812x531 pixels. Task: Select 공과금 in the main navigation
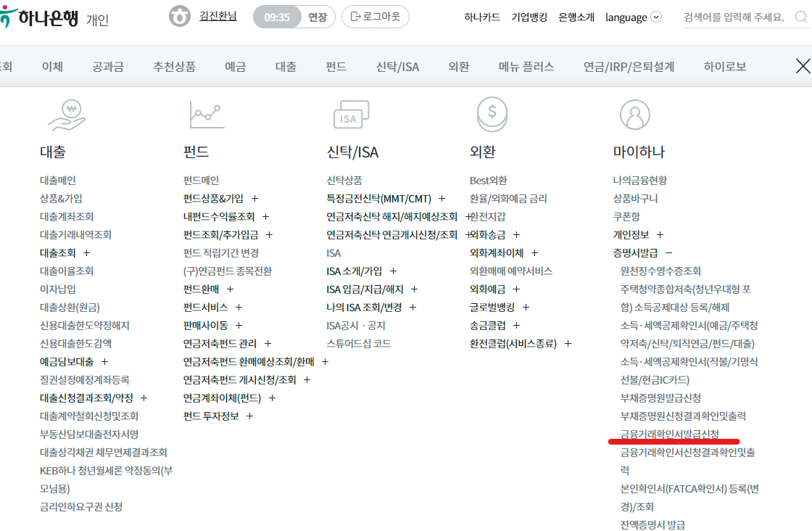[108, 66]
